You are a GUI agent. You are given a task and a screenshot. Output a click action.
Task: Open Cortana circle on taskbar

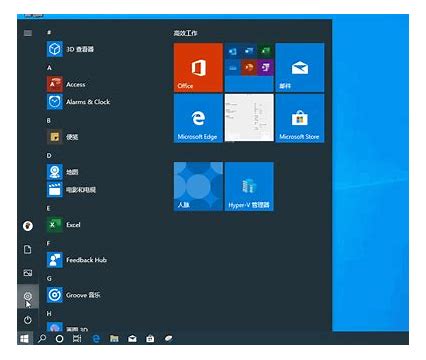(59, 339)
